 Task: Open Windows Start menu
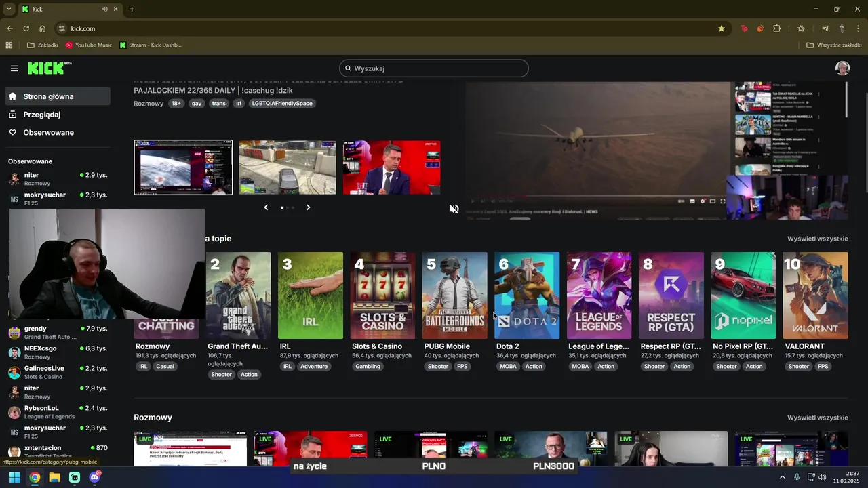pos(14,477)
